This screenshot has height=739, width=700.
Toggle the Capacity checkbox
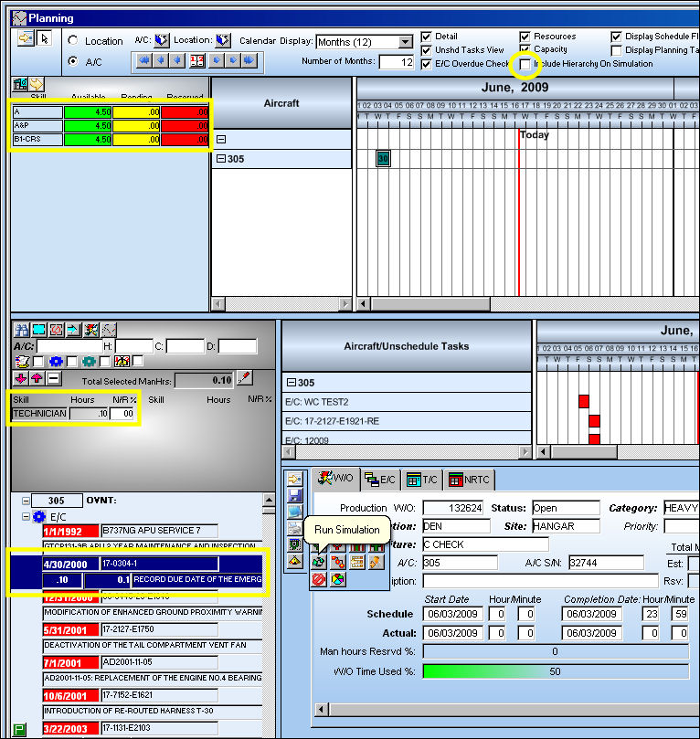(x=525, y=49)
